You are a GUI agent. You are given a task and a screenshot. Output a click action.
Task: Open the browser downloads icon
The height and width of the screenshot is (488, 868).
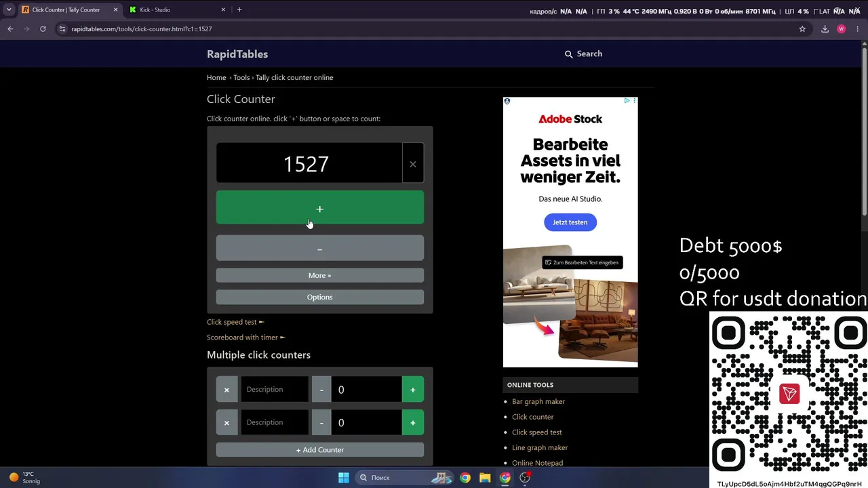tap(825, 29)
